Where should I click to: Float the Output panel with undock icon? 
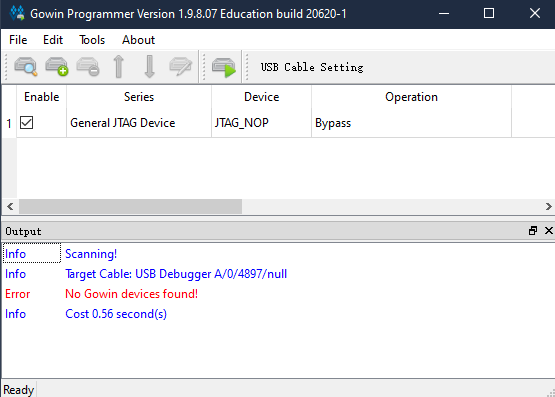coord(533,231)
